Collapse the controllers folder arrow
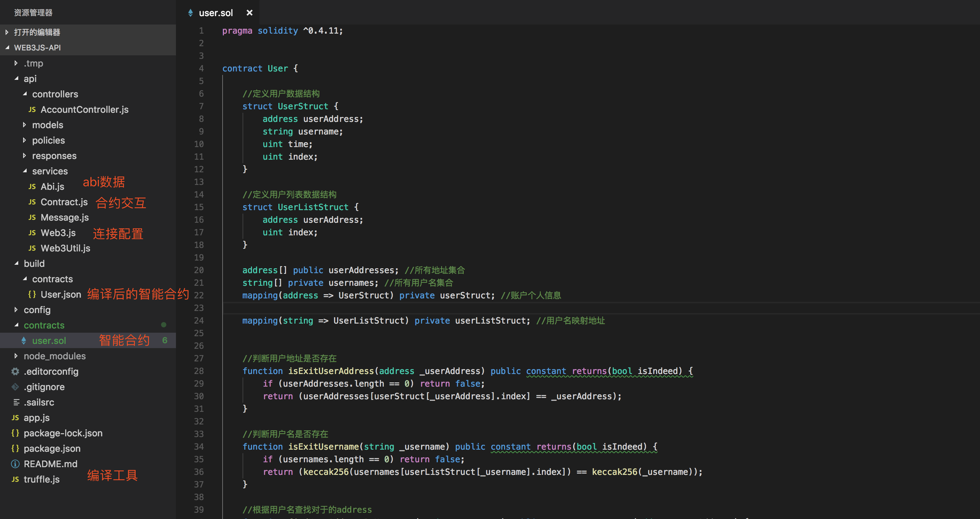This screenshot has width=980, height=519. coord(24,94)
